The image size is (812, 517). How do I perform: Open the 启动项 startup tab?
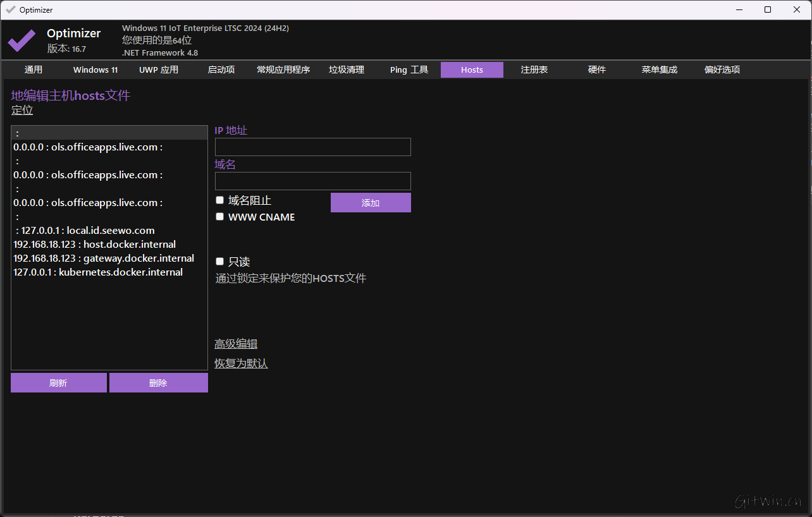point(221,70)
